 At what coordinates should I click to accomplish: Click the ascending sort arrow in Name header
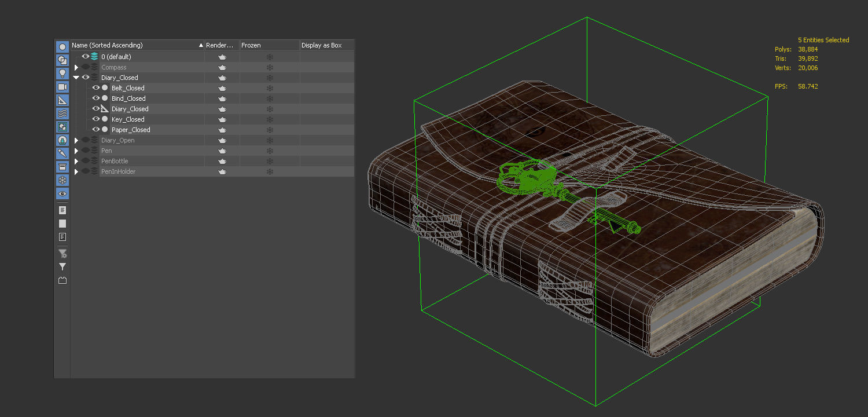pos(201,45)
